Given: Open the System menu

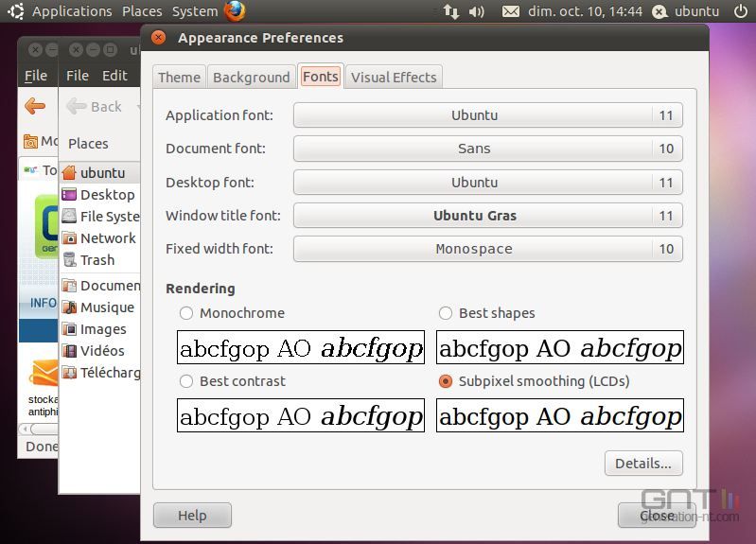Looking at the screenshot, I should [195, 11].
